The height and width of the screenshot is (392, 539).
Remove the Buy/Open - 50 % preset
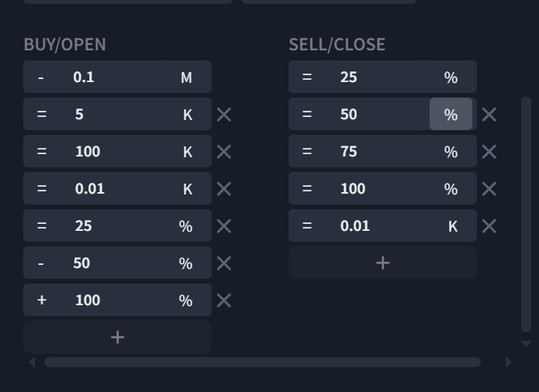224,263
